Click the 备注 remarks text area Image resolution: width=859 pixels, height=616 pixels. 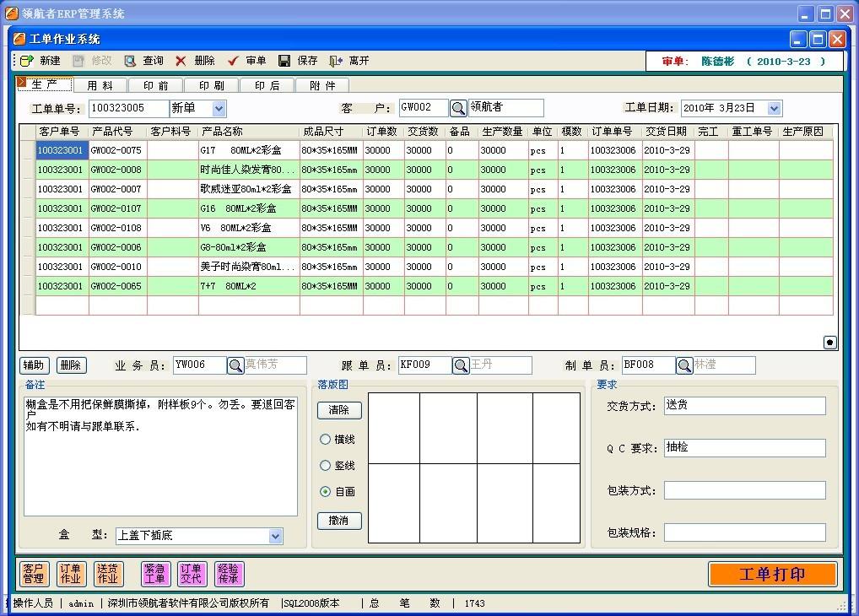pyautogui.click(x=160, y=456)
